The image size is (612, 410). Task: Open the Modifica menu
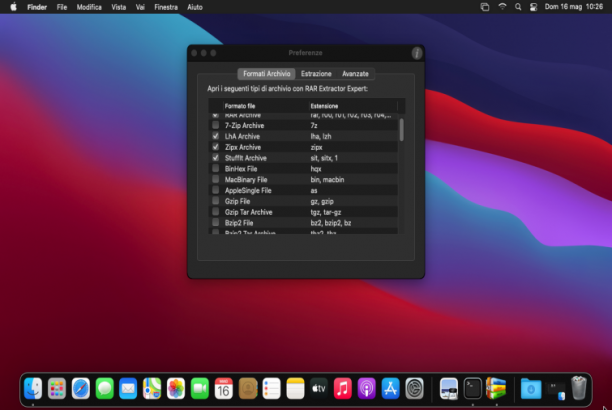click(89, 7)
